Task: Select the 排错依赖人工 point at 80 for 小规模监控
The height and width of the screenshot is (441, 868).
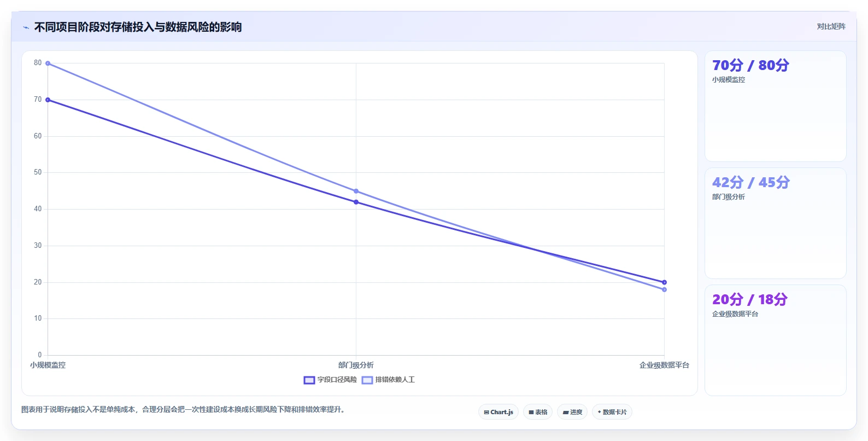Action: click(48, 63)
